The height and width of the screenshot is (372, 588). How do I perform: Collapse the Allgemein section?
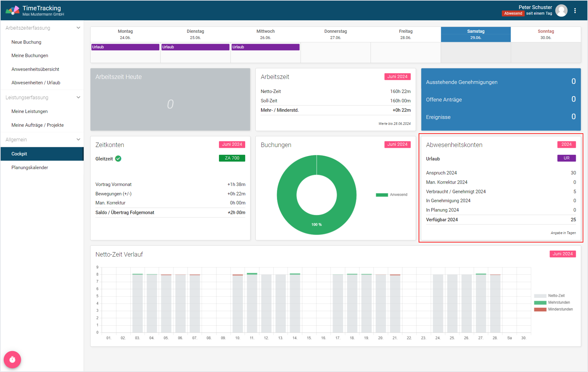tap(78, 139)
